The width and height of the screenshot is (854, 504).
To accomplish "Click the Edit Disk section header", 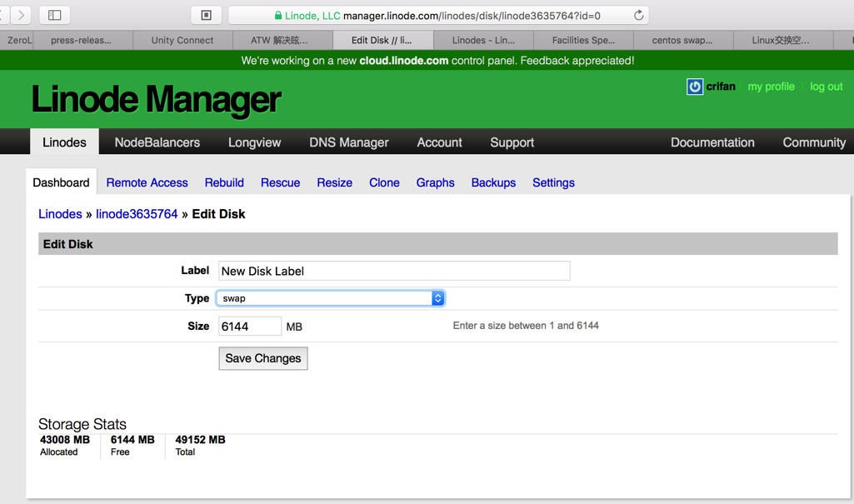I will coord(438,244).
